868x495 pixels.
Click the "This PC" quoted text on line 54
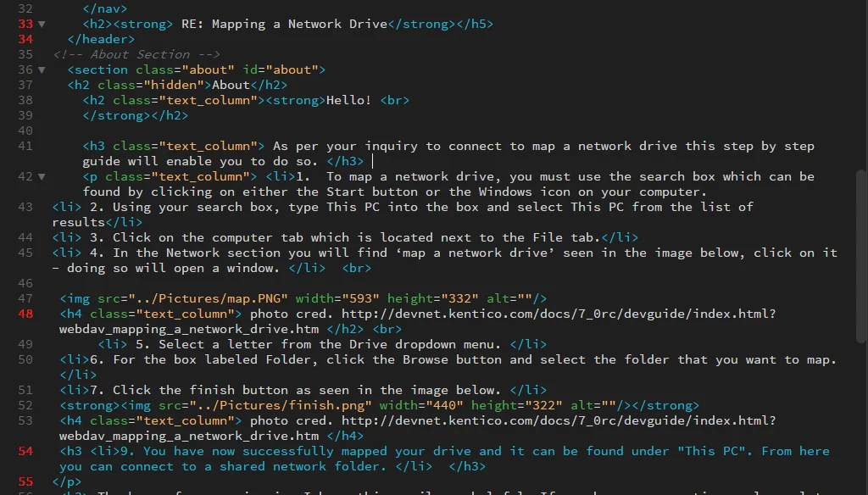coord(711,451)
